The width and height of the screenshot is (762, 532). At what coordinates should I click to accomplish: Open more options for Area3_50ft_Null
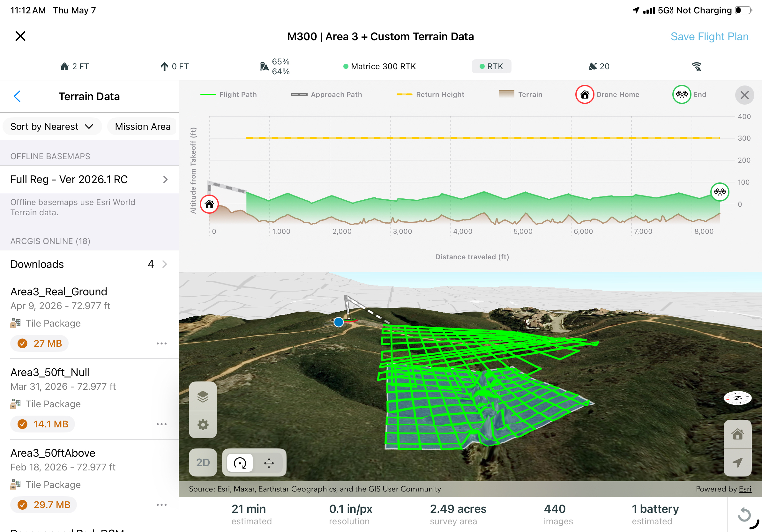point(162,424)
